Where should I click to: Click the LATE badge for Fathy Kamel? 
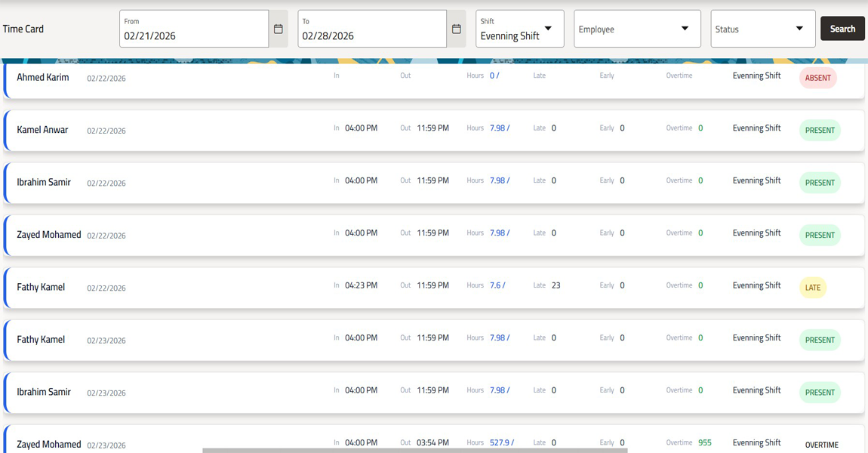[812, 288]
